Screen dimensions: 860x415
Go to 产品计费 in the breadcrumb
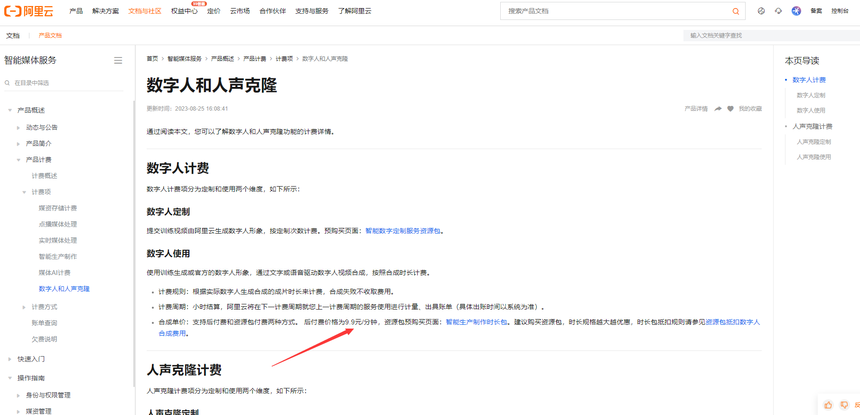coord(254,58)
